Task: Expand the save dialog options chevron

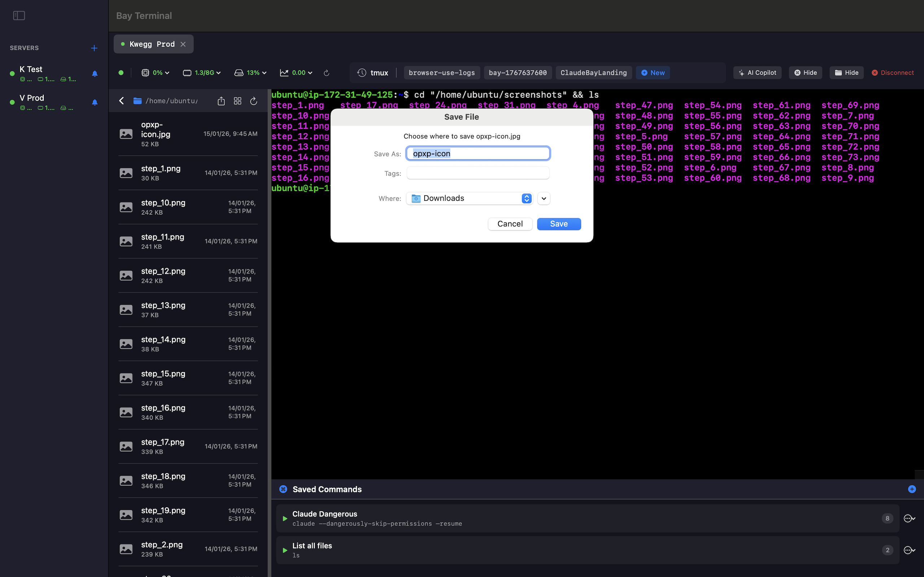Action: click(x=543, y=198)
